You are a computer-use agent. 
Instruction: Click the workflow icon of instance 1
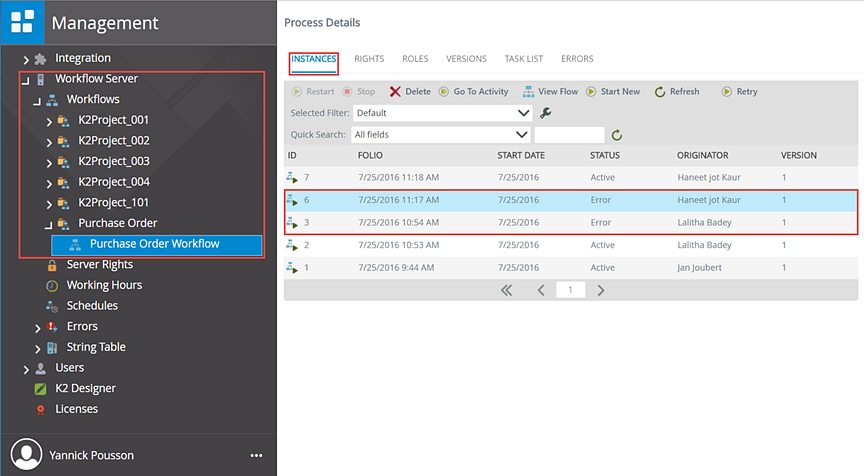tap(292, 268)
